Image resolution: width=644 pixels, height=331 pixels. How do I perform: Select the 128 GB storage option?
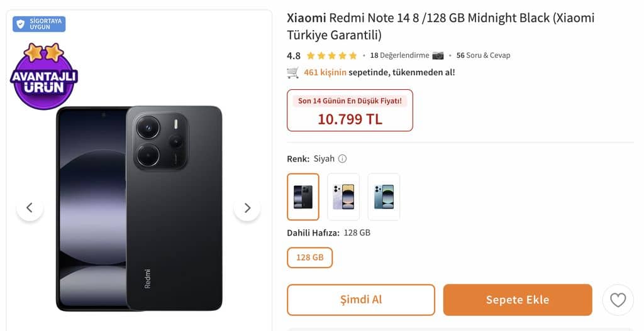pos(309,258)
